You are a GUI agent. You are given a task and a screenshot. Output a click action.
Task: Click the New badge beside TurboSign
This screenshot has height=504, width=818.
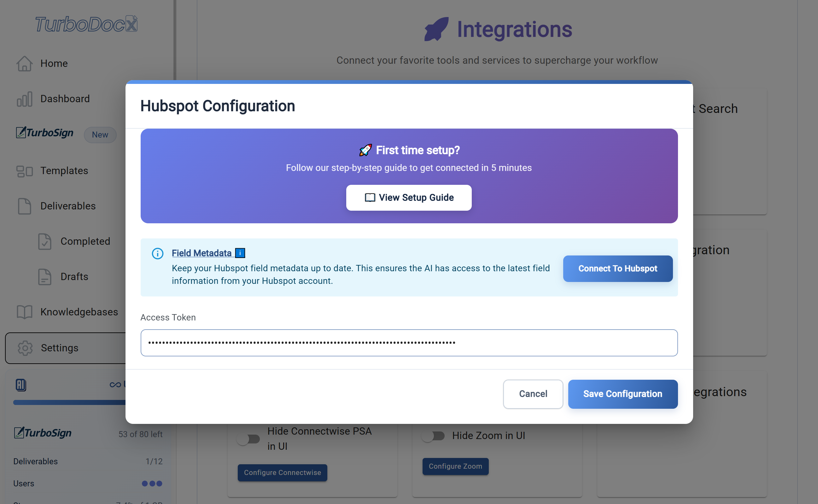100,135
